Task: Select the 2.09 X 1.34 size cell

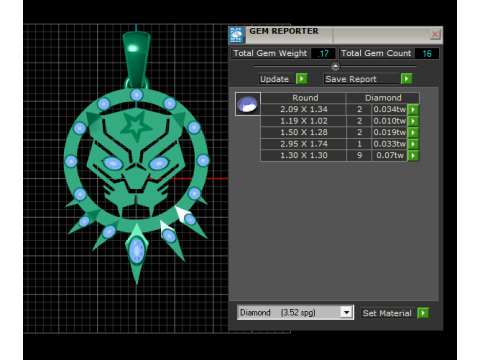Action: [304, 109]
